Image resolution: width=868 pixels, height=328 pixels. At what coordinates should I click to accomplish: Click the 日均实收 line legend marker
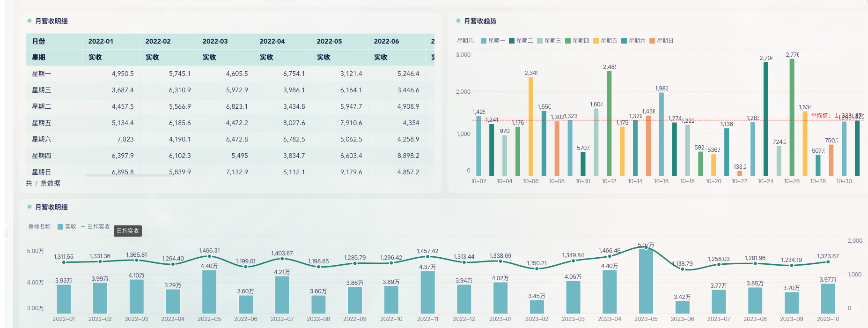83,227
